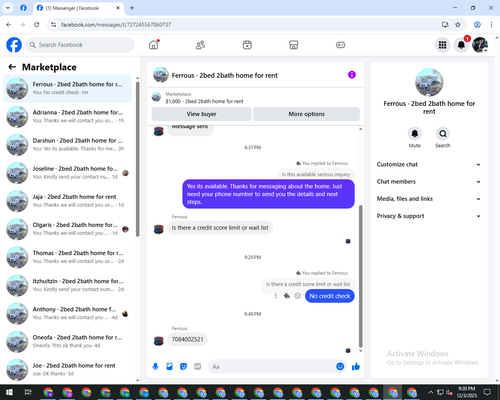Expand Media, files and links section
500x400 pixels.
coord(429,199)
